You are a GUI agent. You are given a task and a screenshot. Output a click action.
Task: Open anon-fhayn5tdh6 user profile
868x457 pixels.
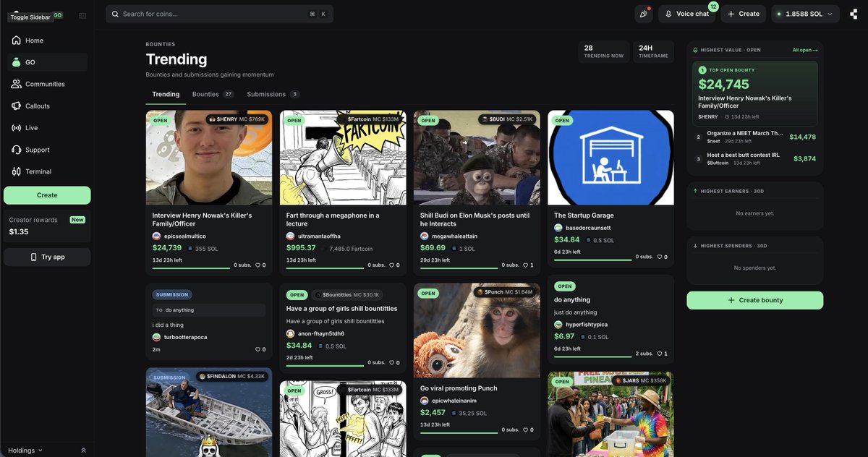coord(315,334)
